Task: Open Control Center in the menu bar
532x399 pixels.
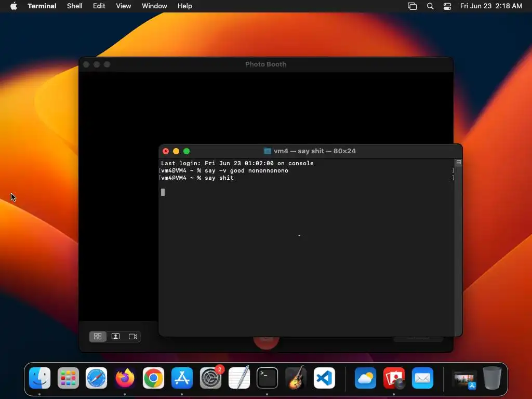Action: click(x=447, y=6)
